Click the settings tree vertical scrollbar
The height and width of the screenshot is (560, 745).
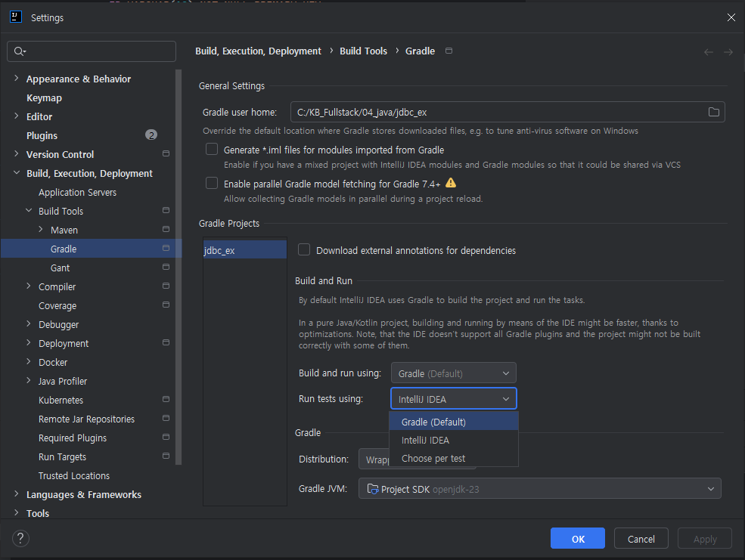(x=178, y=267)
